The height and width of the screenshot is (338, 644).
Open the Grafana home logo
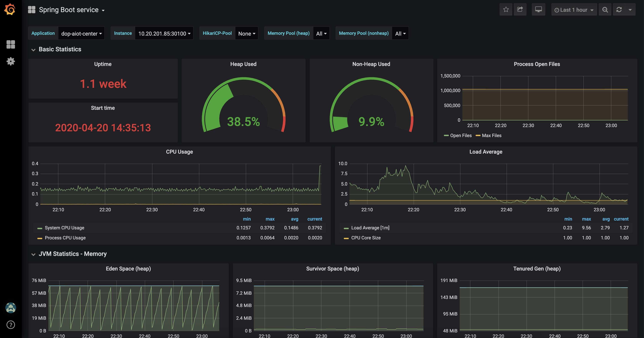point(10,9)
